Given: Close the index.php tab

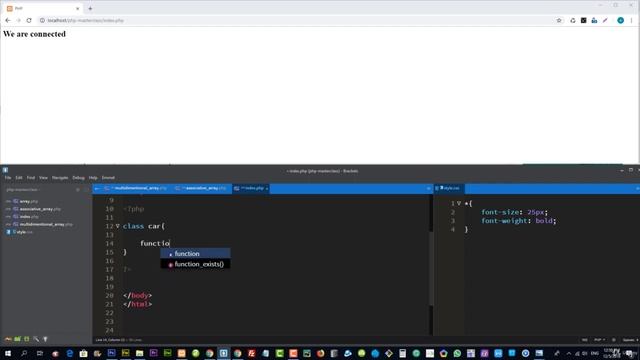Looking at the screenshot, I should click(x=267, y=189).
